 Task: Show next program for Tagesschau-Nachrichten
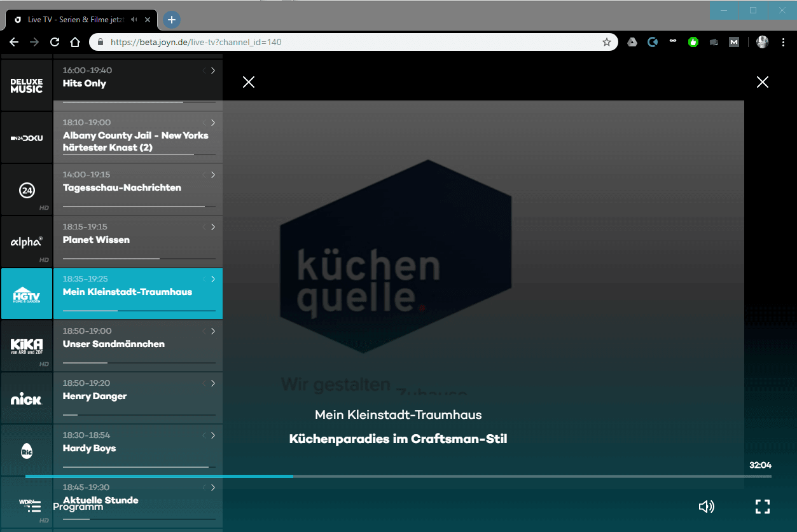213,175
